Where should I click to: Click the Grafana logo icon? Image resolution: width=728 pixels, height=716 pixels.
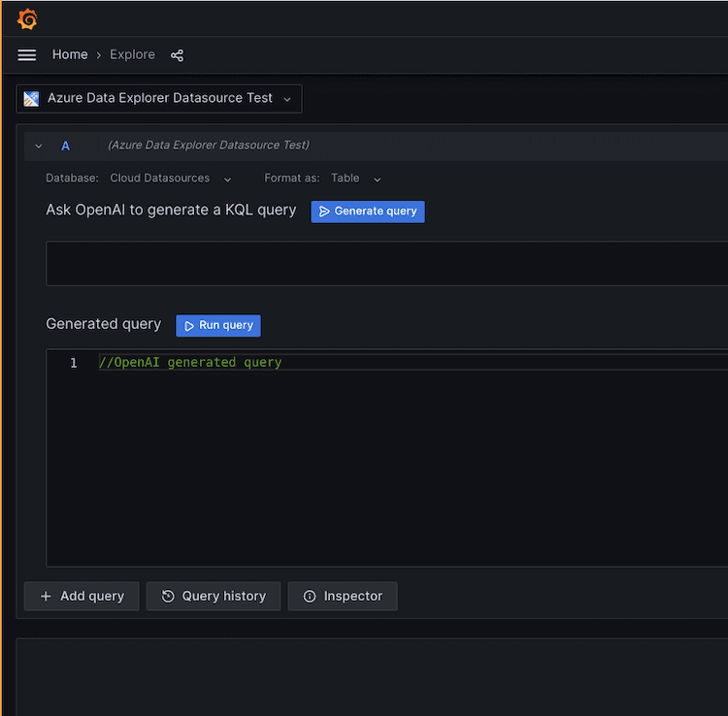[x=27, y=18]
